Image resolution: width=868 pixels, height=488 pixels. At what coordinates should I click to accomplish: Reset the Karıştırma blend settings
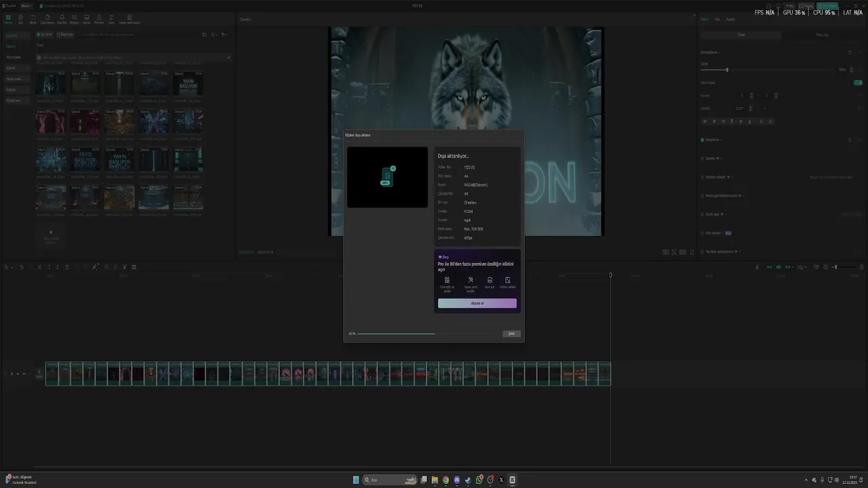click(850, 140)
